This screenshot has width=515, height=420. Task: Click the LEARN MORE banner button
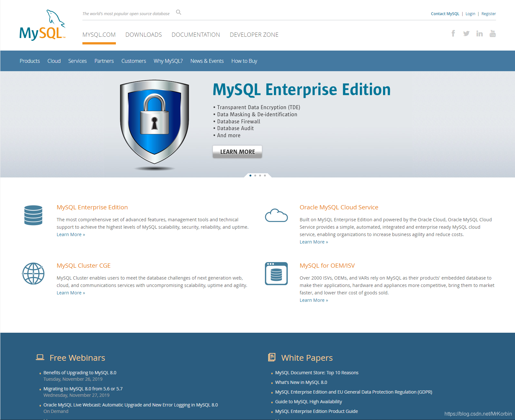[238, 152]
